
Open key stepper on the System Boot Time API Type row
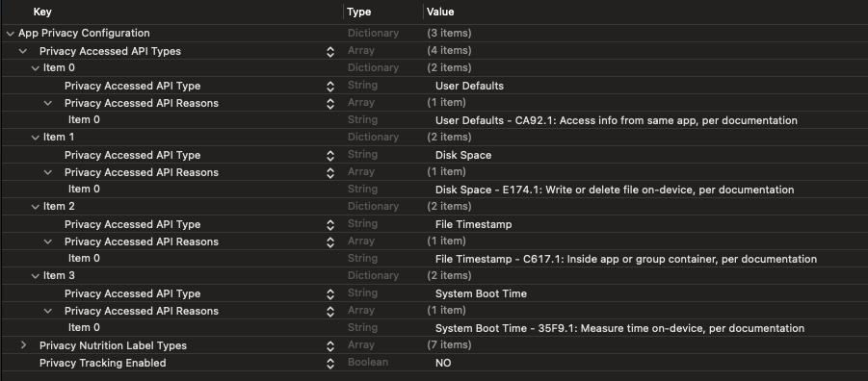tap(330, 294)
